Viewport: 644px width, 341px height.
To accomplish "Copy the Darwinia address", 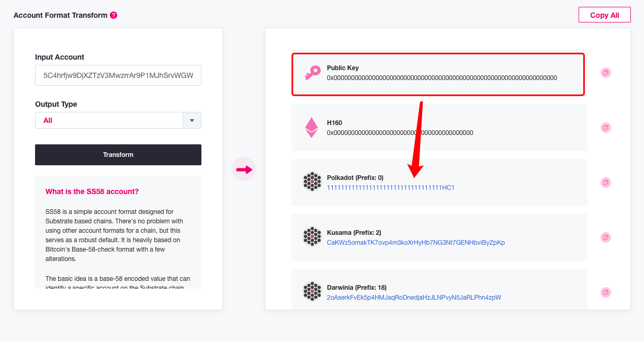I will click(605, 292).
